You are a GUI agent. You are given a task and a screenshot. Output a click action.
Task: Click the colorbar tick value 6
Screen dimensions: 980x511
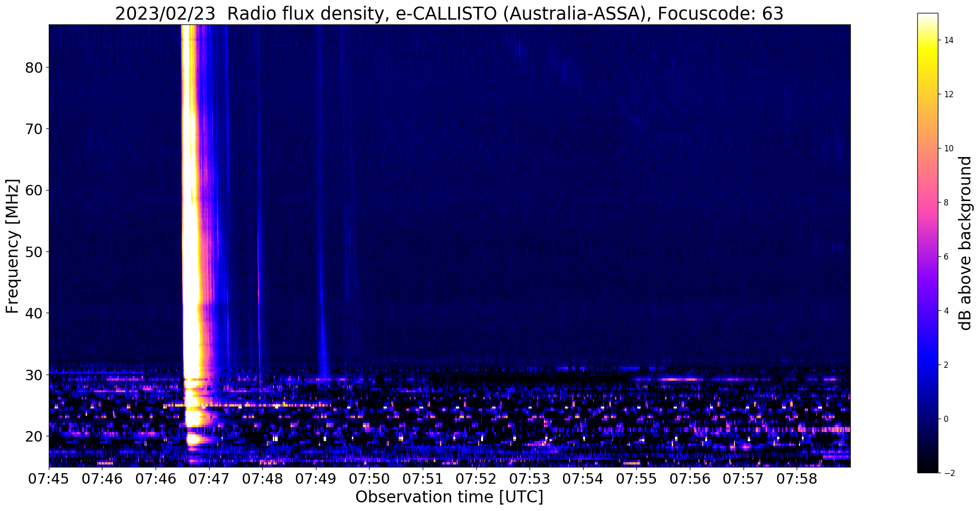coord(946,257)
